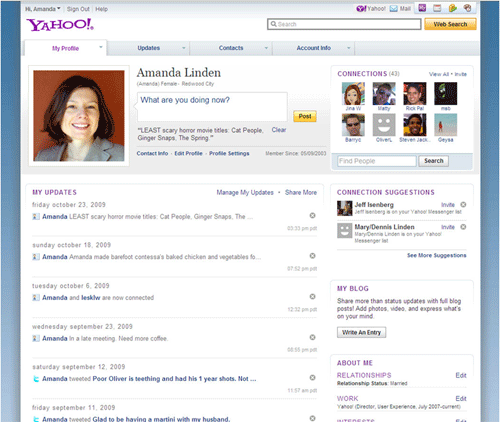Focus the top web search field
The height and width of the screenshot is (422, 500).
point(344,24)
